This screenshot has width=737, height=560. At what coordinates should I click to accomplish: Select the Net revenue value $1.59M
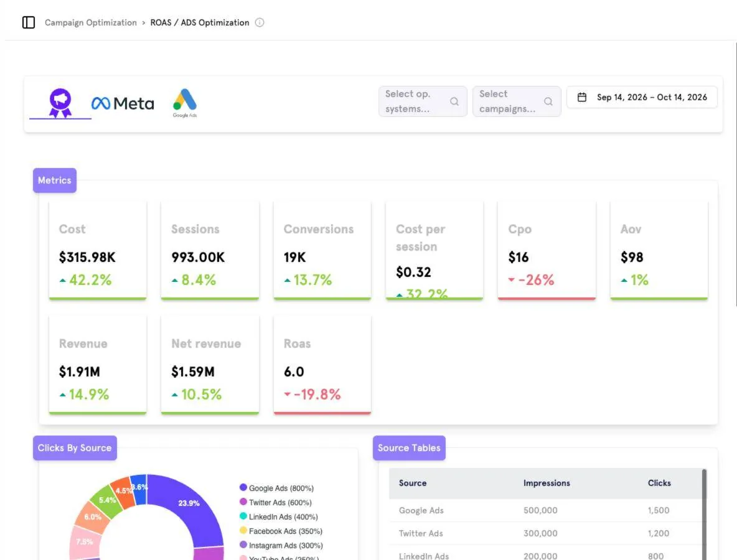click(193, 372)
